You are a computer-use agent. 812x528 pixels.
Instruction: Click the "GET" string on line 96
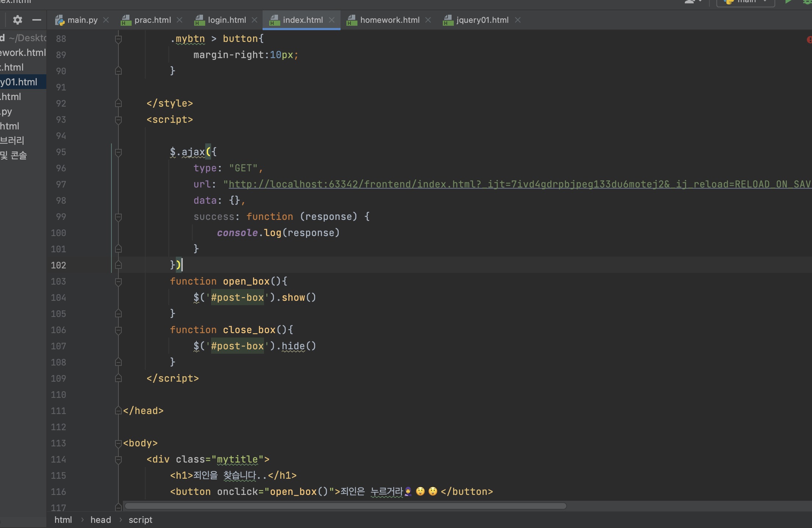243,168
